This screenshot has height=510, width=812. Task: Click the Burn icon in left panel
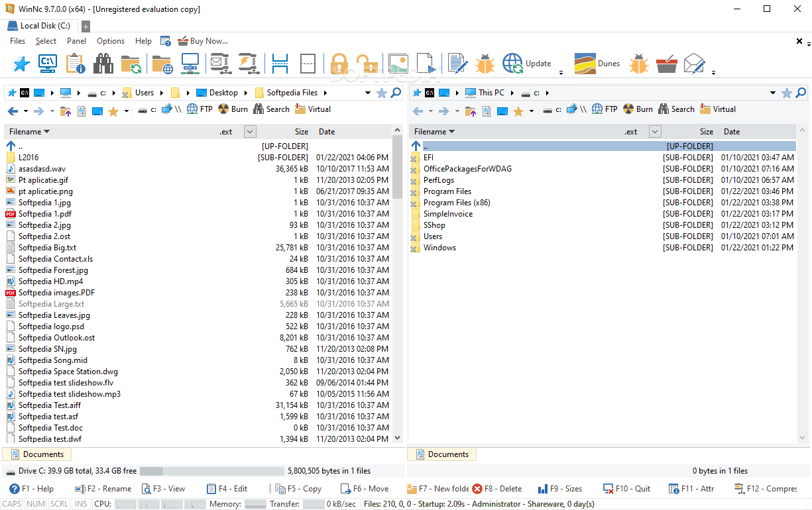(233, 109)
